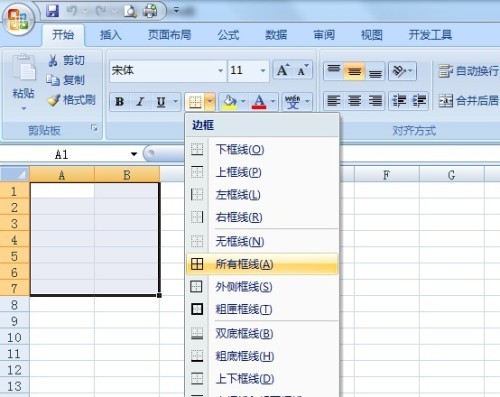Choose 粗匣框线(T) thick box border

click(262, 309)
